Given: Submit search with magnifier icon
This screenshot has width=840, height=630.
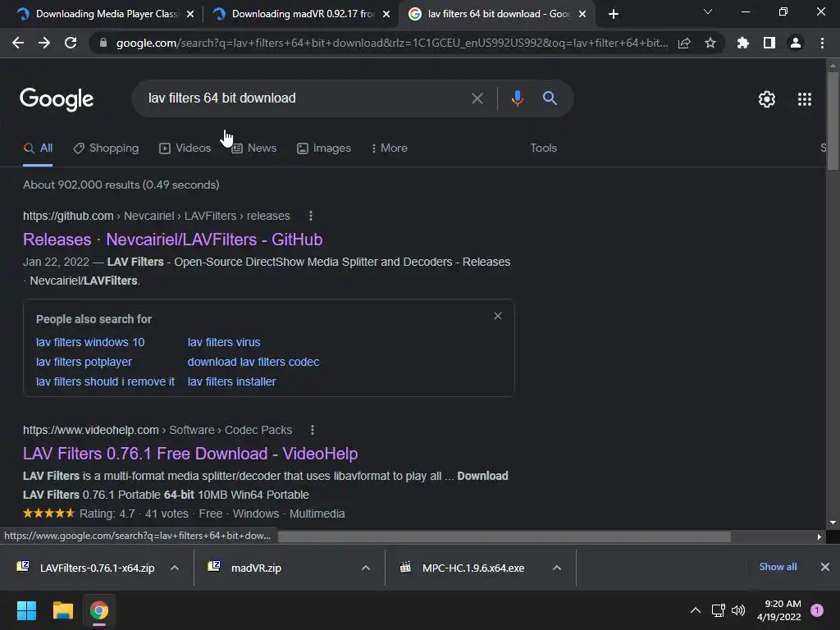Looking at the screenshot, I should click(x=550, y=98).
